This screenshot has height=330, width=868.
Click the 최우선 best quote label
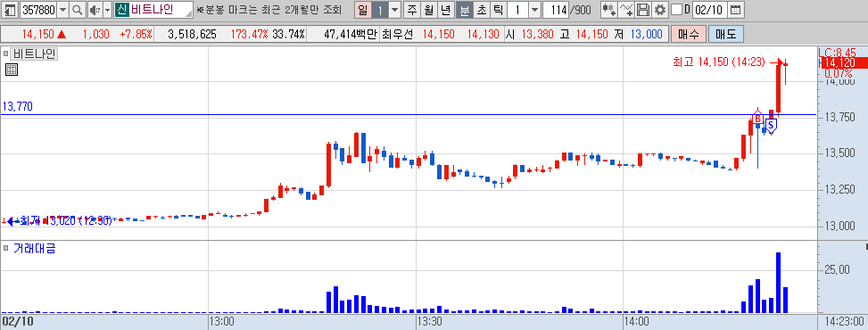398,34
